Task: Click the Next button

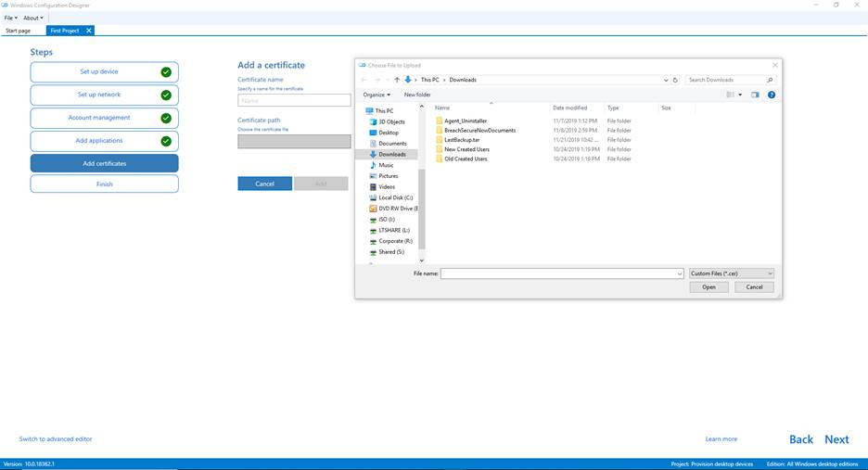Action: click(x=836, y=439)
